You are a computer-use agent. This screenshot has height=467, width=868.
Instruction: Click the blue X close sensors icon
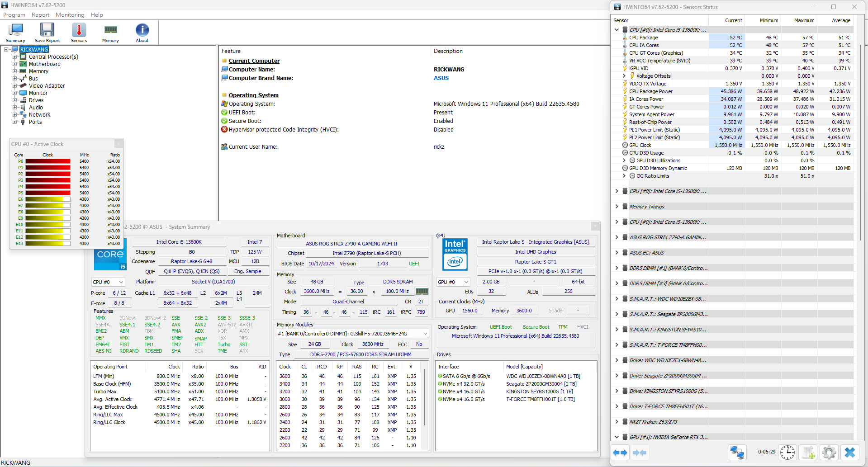pos(850,453)
